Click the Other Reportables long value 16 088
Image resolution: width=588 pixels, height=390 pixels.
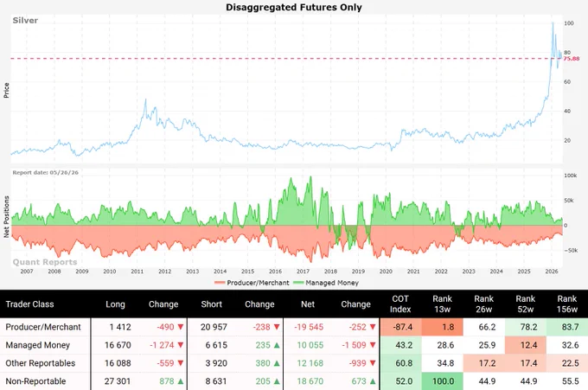pyautogui.click(x=118, y=363)
